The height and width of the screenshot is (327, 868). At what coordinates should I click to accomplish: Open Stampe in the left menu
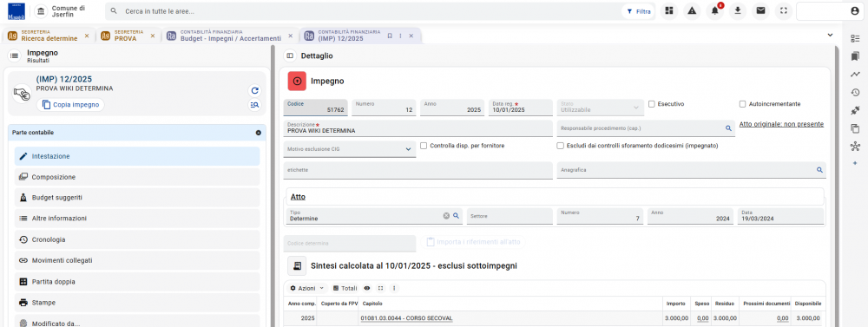[137, 303]
